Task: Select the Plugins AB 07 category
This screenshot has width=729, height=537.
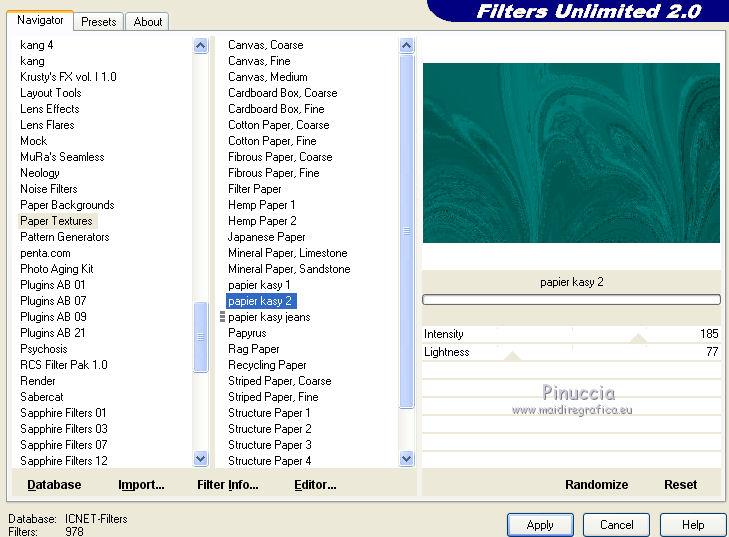Action: click(53, 301)
